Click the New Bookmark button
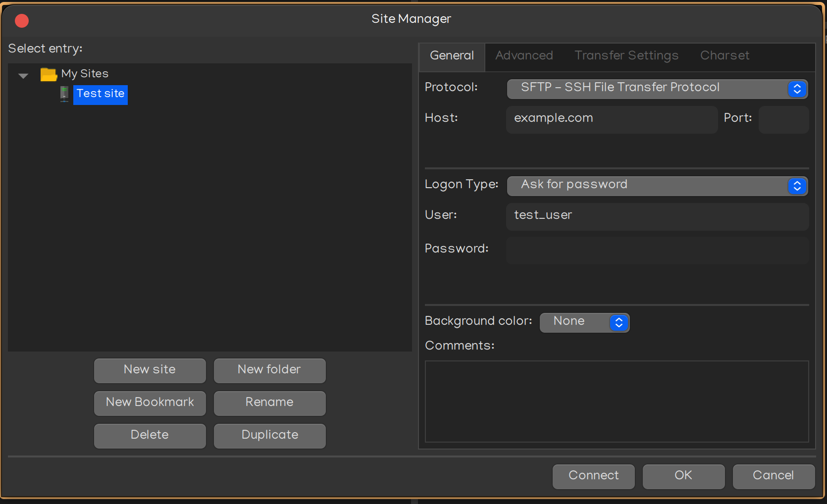827x504 pixels. [x=150, y=403]
